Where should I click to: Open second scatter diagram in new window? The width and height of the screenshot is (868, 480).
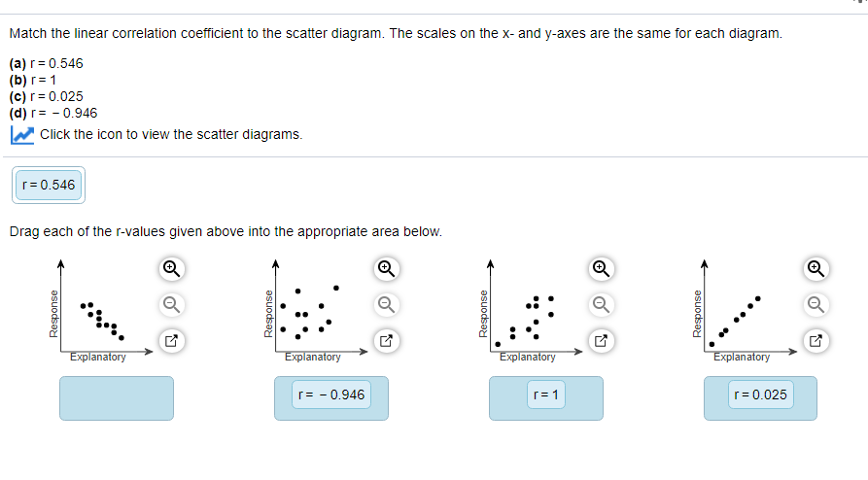pos(387,340)
